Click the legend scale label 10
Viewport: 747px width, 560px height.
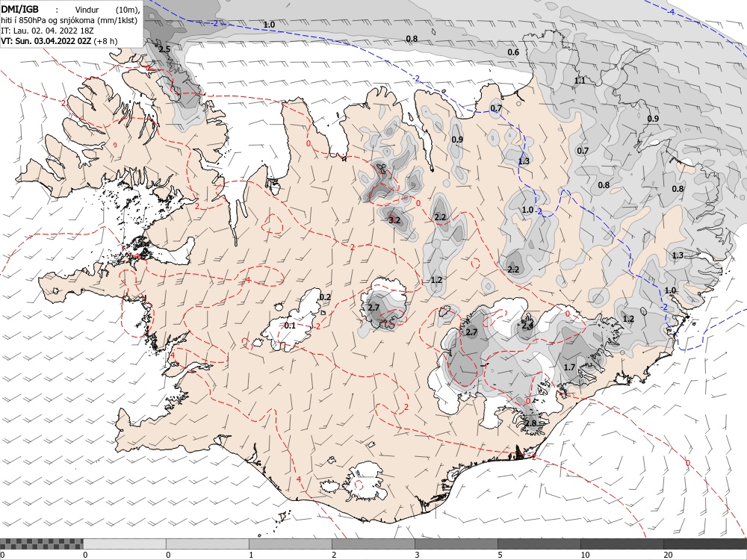585,555
